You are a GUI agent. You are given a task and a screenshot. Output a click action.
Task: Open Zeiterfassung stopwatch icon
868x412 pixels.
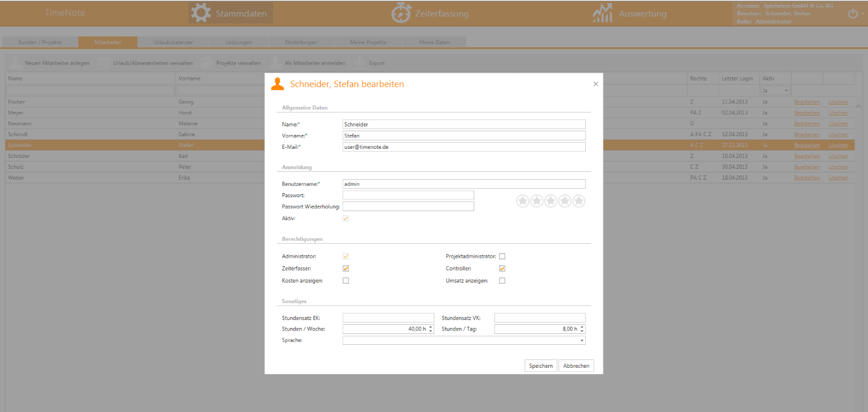coord(401,13)
